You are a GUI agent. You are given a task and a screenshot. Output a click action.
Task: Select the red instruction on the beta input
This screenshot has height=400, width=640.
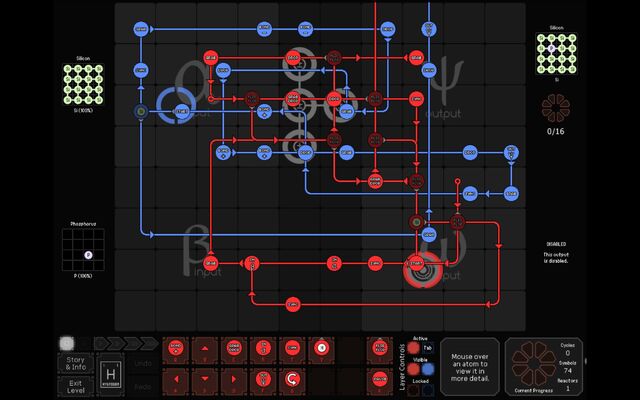click(211, 263)
